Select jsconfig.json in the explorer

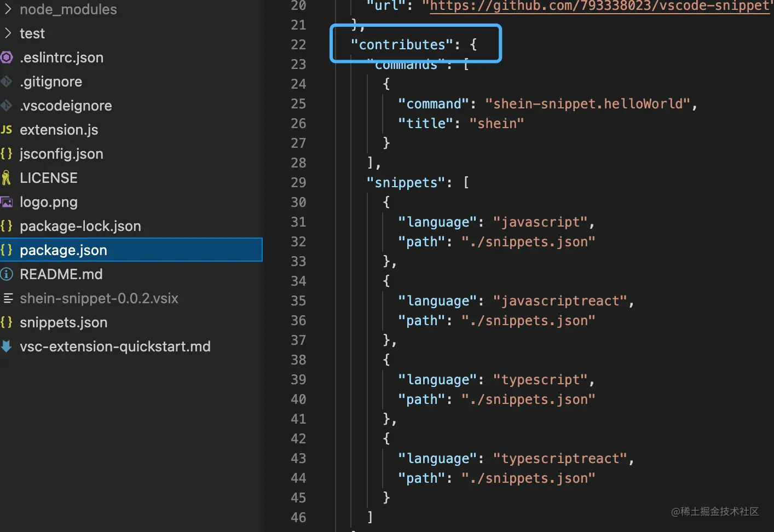pos(61,154)
